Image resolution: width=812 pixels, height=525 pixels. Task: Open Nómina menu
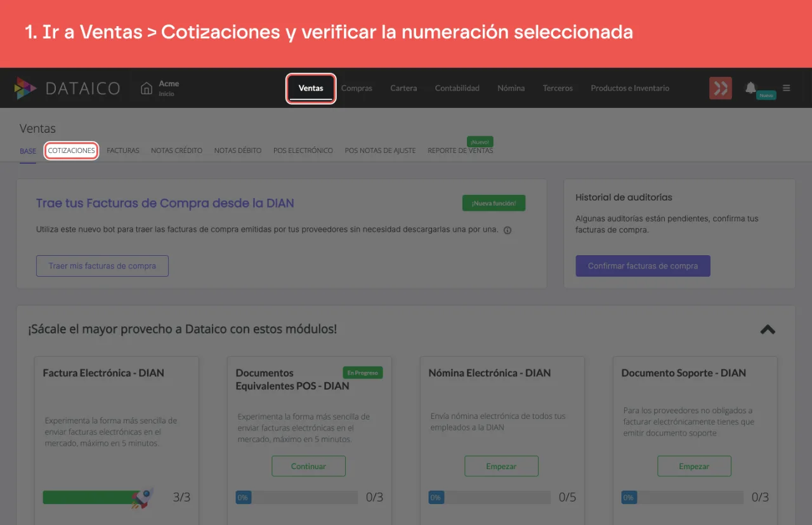[511, 88]
